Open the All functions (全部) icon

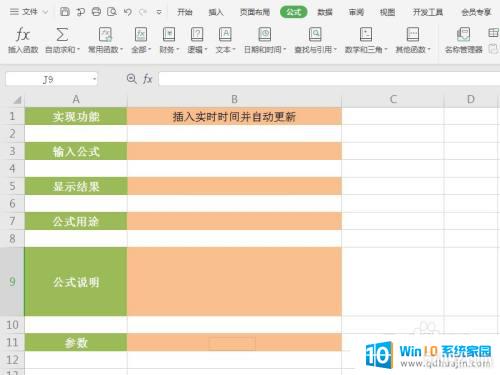tap(141, 34)
